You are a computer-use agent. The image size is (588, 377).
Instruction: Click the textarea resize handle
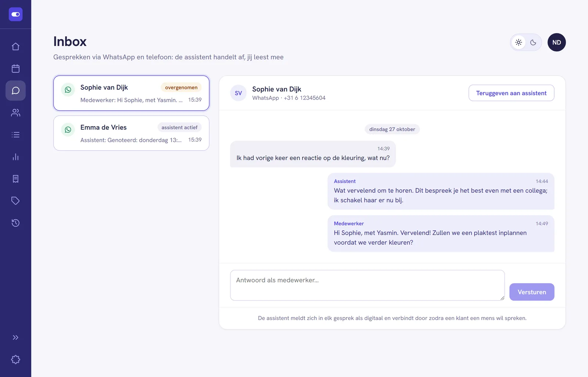pos(502,298)
